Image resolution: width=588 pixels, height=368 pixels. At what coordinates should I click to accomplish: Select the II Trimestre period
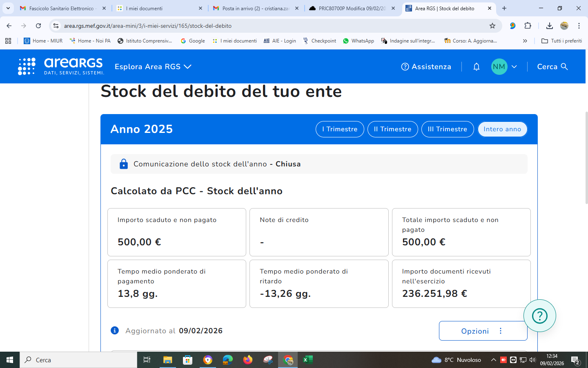[392, 129]
